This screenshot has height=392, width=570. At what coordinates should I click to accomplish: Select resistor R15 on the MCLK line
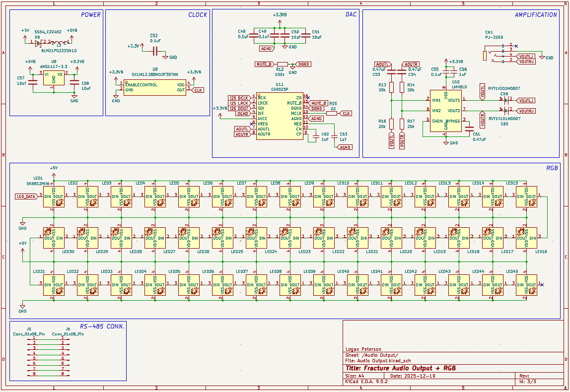332,114
